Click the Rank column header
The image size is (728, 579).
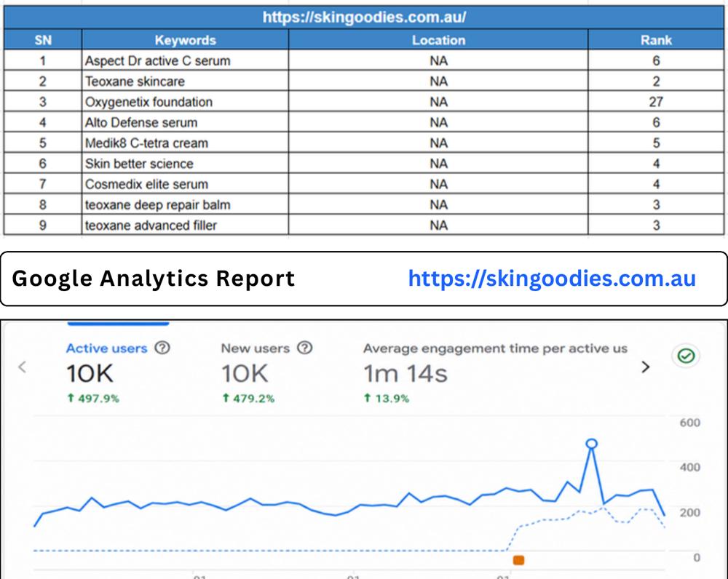656,40
